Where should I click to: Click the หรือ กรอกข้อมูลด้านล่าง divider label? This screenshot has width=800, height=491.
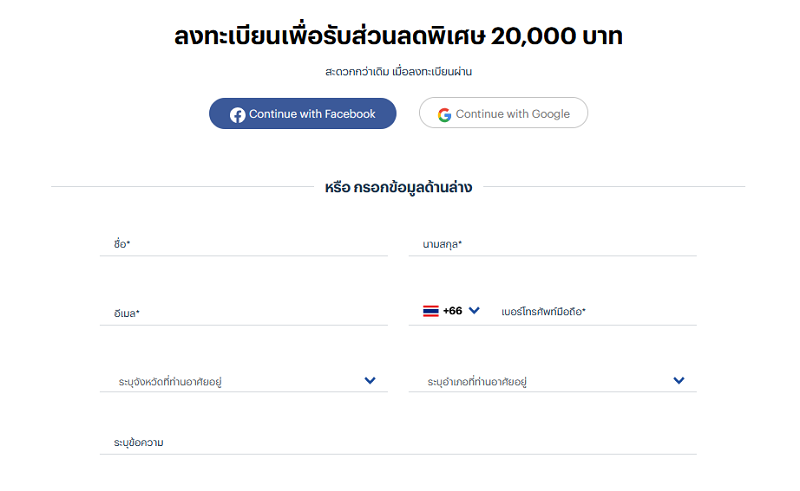398,187
